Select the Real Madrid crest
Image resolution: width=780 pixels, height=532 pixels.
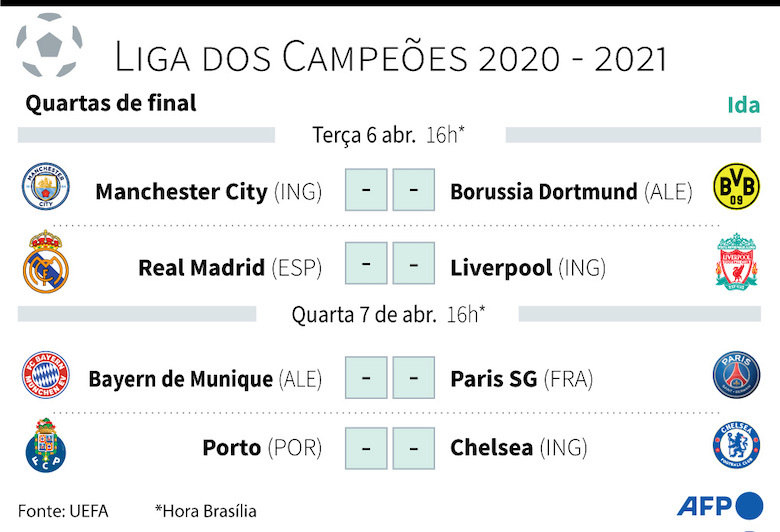(x=46, y=263)
